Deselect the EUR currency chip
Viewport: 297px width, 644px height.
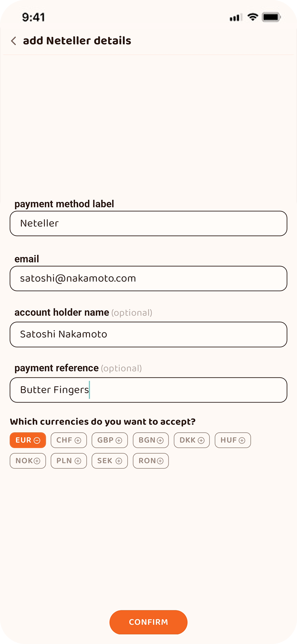coord(28,440)
